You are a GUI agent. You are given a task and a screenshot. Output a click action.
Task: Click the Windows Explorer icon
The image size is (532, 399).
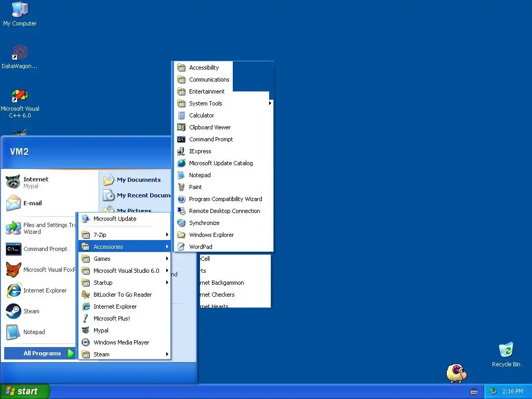click(181, 235)
